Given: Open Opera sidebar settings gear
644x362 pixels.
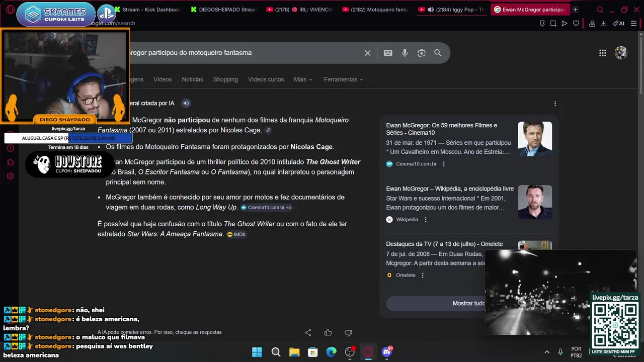Looking at the screenshot, I should tap(10, 176).
